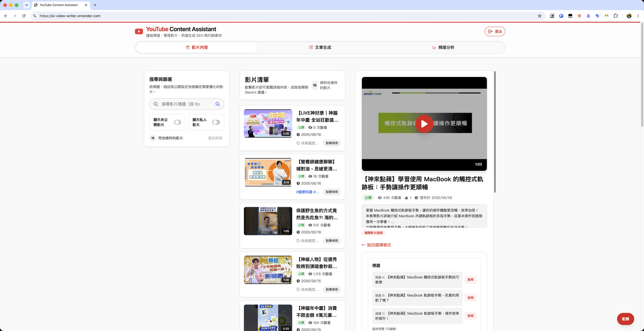The image size is (644, 331).
Task: Adopt title suggestion A
Action: 470,279
